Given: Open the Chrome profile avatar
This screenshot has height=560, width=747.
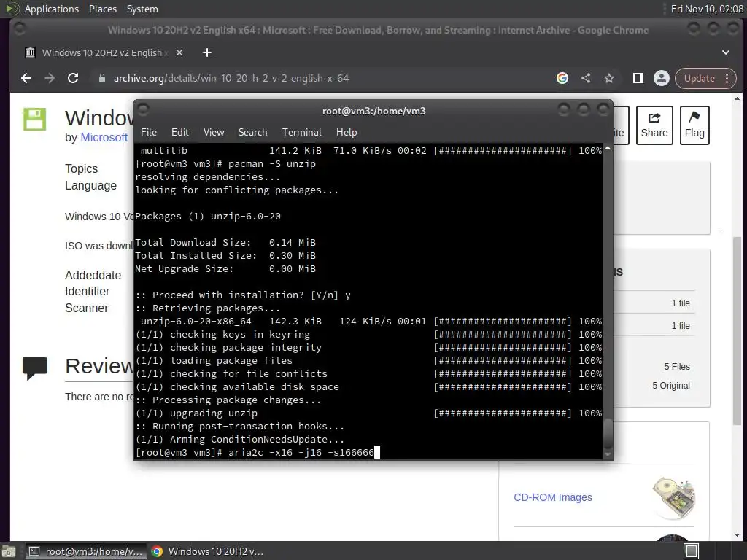Looking at the screenshot, I should point(661,78).
